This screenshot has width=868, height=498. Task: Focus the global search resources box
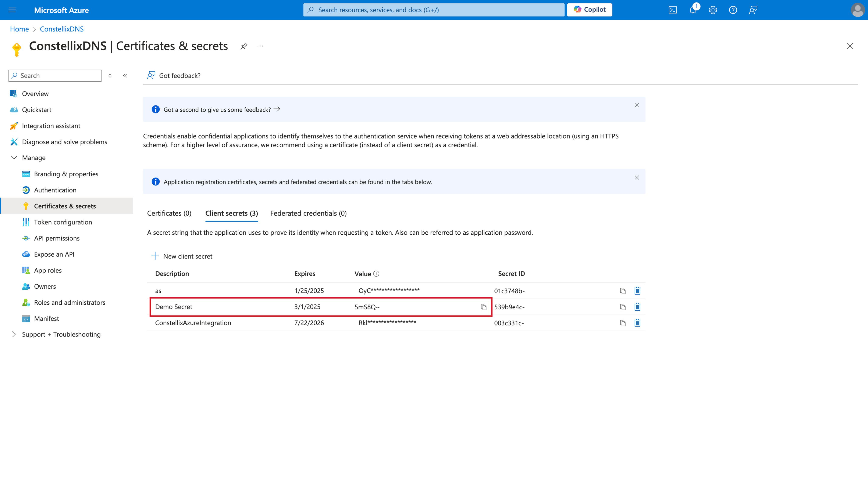[434, 10]
